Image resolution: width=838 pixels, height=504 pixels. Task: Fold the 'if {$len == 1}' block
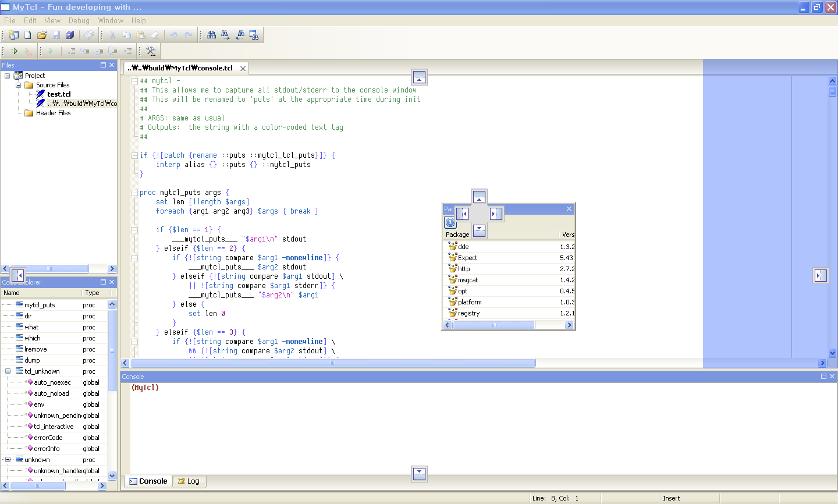click(134, 230)
